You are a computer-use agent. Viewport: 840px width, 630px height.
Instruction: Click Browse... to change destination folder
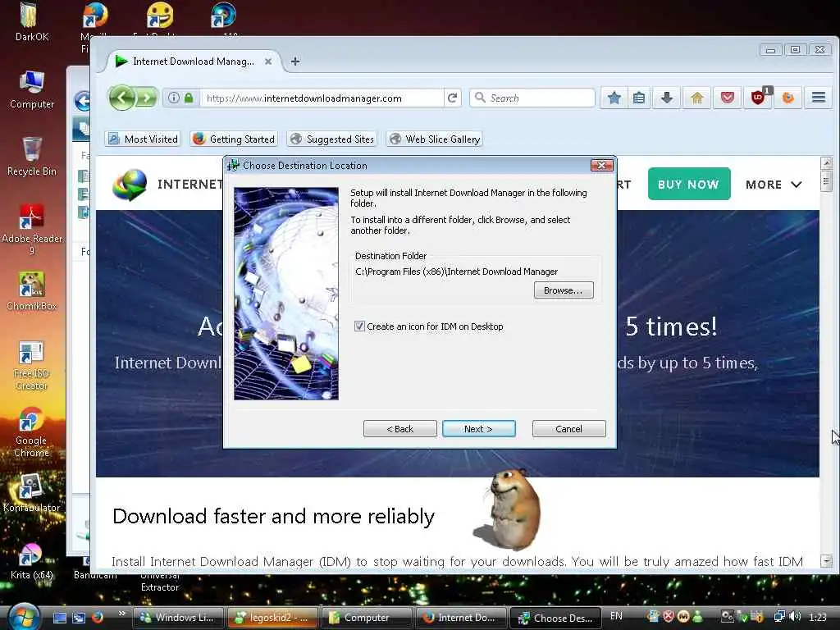pyautogui.click(x=563, y=290)
